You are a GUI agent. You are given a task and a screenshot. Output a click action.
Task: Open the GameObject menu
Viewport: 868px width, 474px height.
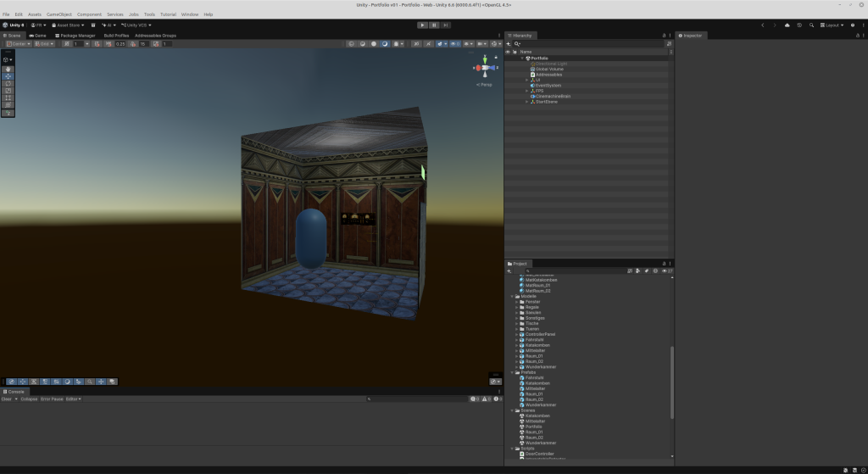(59, 14)
